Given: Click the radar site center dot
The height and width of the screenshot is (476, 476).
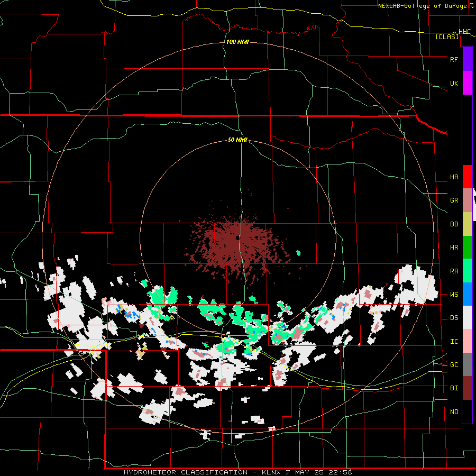Looking at the screenshot, I should pos(237,239).
